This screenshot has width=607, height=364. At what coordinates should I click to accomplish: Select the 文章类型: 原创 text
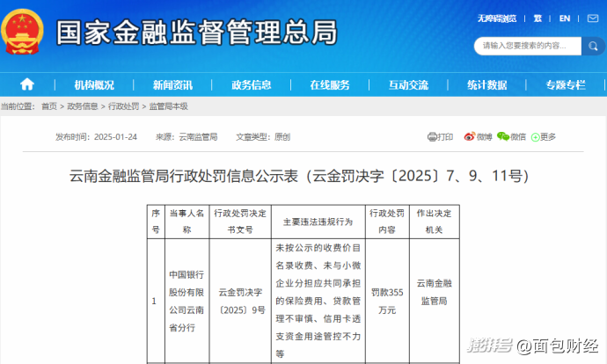[263, 137]
